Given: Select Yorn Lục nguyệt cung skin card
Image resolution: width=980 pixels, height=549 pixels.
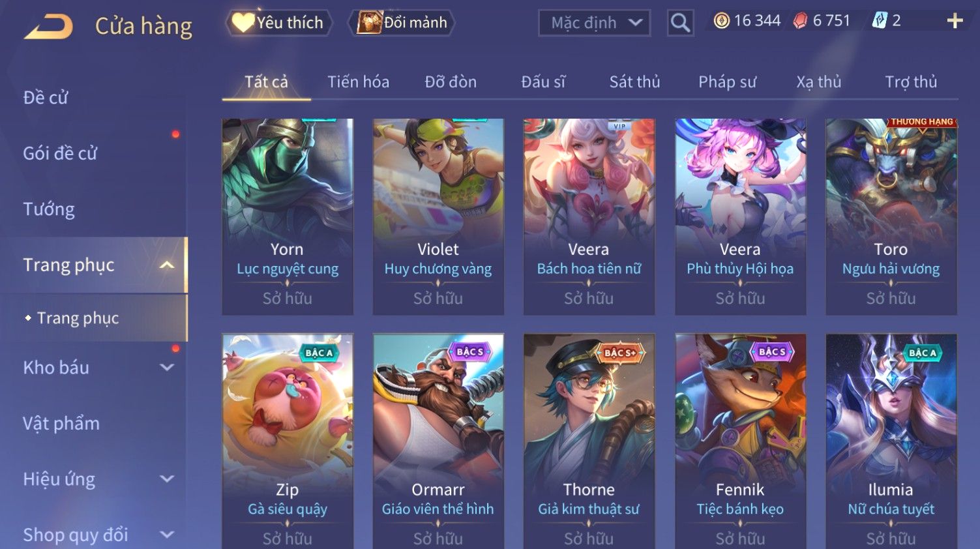Looking at the screenshot, I should [288, 216].
